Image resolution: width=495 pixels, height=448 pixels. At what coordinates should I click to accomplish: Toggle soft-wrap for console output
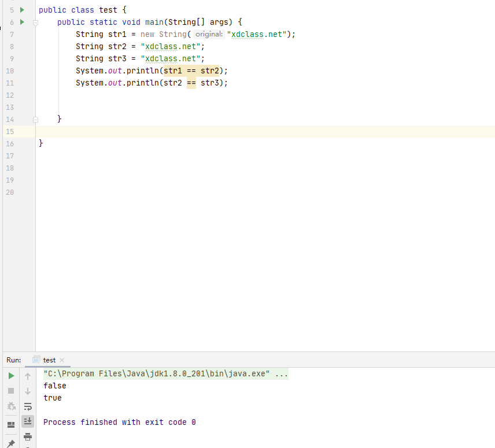pos(28,406)
